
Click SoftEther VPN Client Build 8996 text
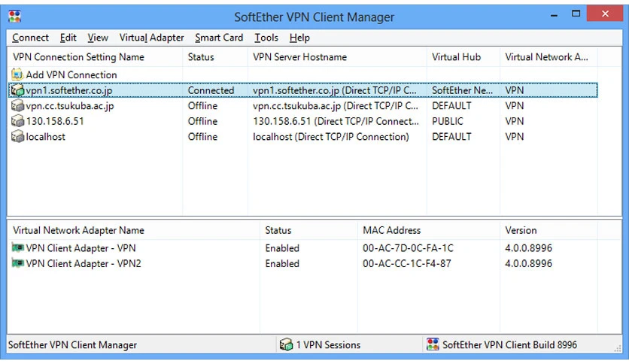tap(509, 344)
